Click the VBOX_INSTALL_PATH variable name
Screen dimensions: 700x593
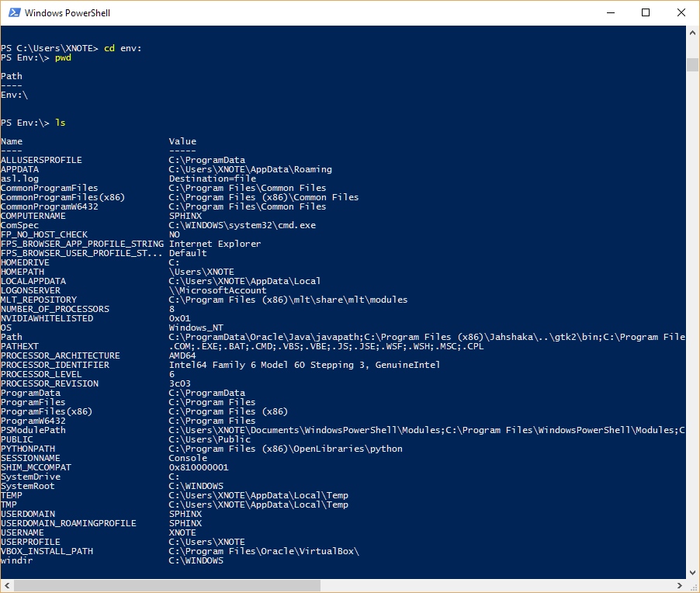[x=47, y=551]
